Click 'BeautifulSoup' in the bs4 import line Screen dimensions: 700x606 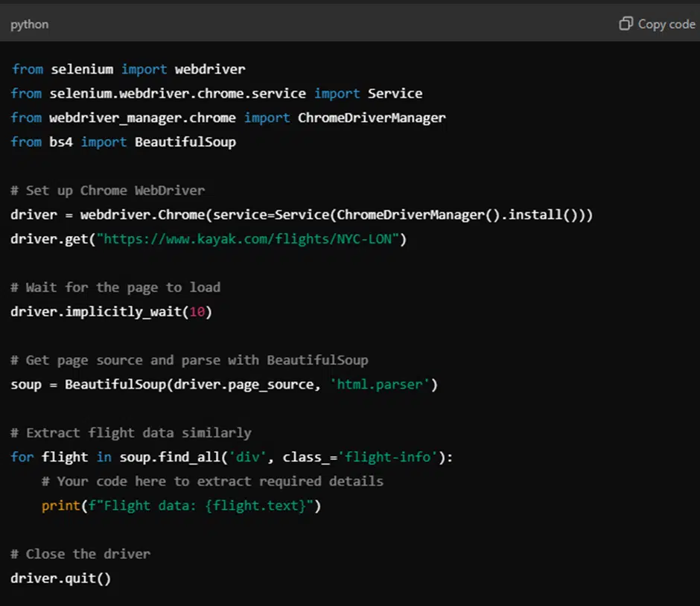click(185, 142)
